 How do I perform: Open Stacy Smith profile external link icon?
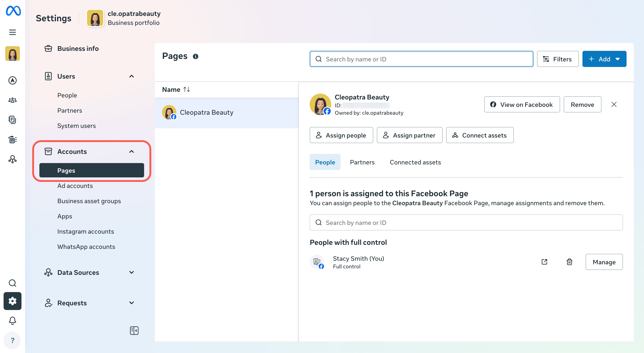(544, 262)
